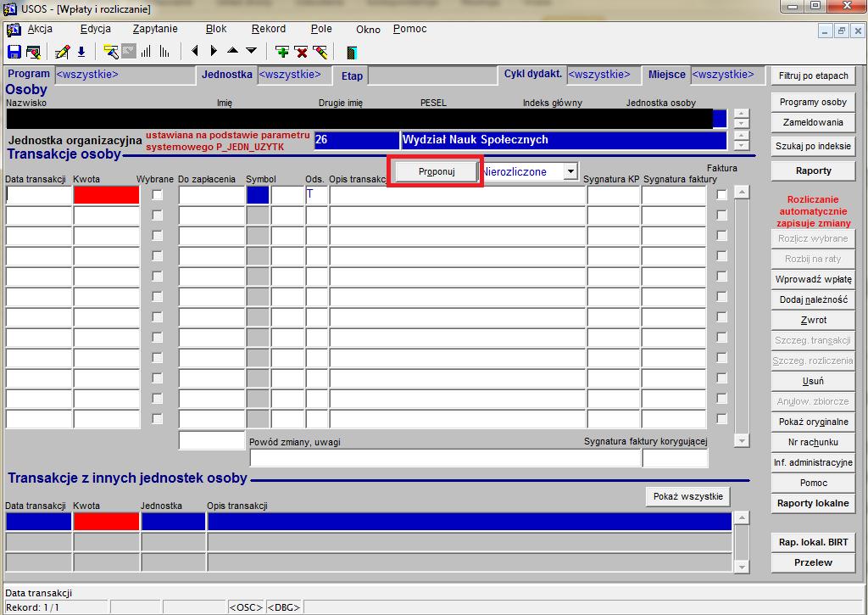Screen dimensions: 868x615
Task: Clear the record with the eraser icon
Action: pos(320,52)
